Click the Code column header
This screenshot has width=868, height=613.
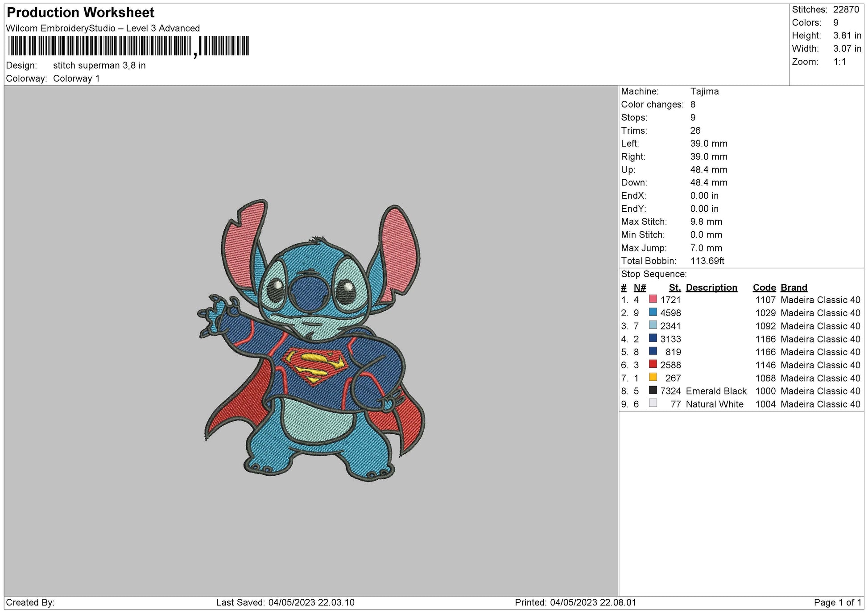coord(764,288)
